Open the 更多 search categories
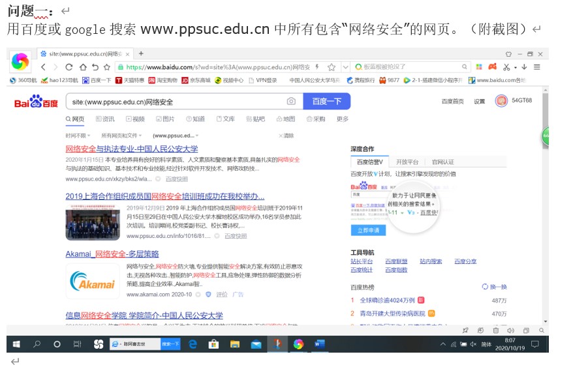The width and height of the screenshot is (588, 380). (343, 119)
